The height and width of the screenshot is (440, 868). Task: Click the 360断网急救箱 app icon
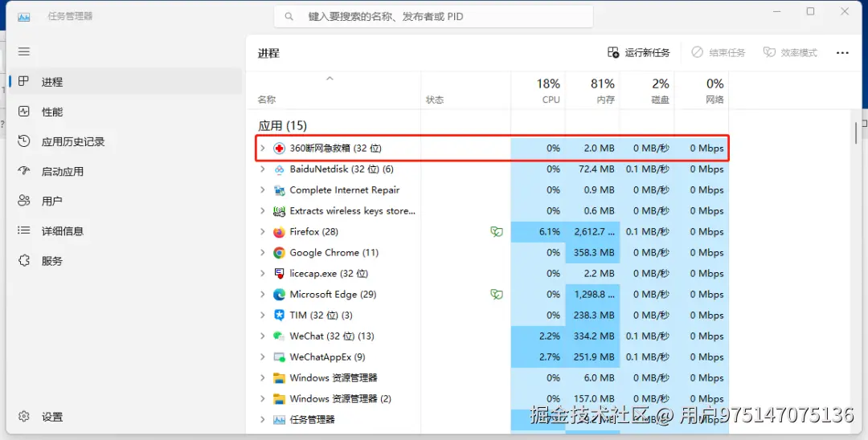pyautogui.click(x=279, y=149)
